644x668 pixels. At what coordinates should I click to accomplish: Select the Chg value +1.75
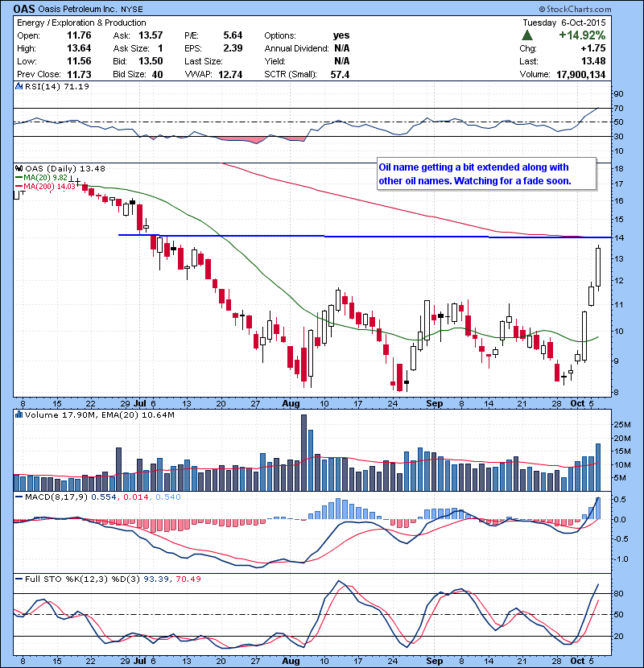tap(592, 48)
